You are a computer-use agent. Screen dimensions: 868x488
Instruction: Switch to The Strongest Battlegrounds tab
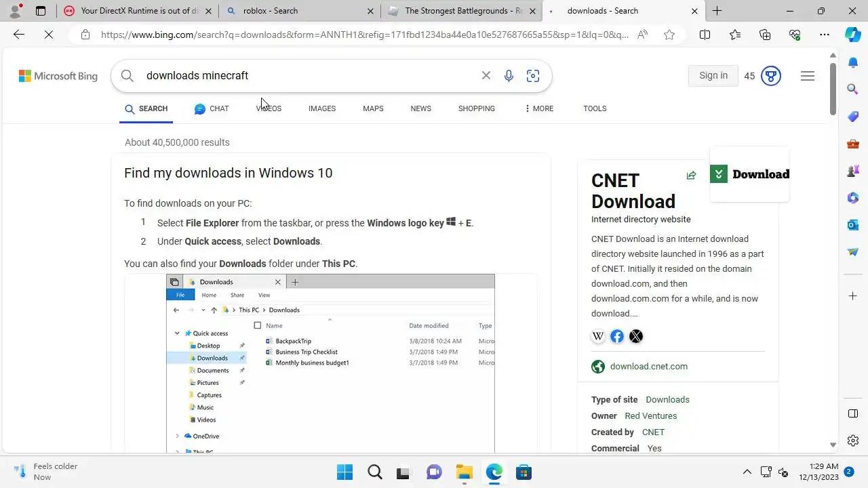461,11
